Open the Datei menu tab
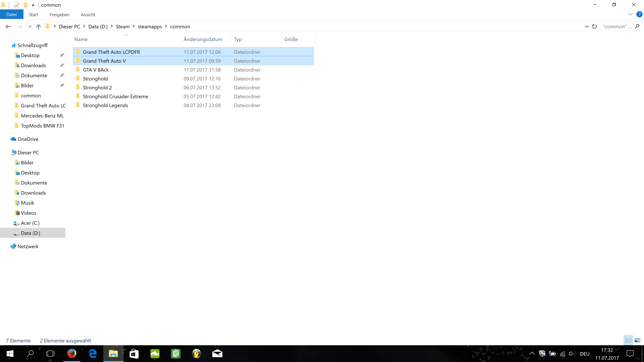The width and height of the screenshot is (644, 362). [12, 14]
